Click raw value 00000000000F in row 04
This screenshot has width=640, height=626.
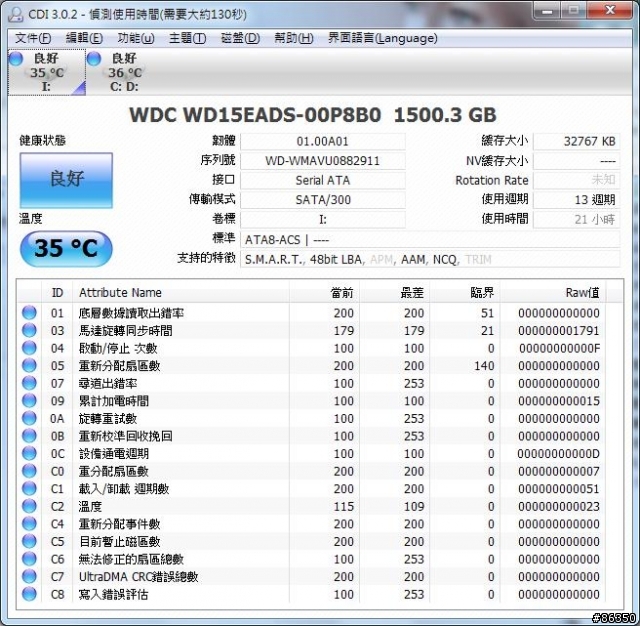(x=559, y=348)
